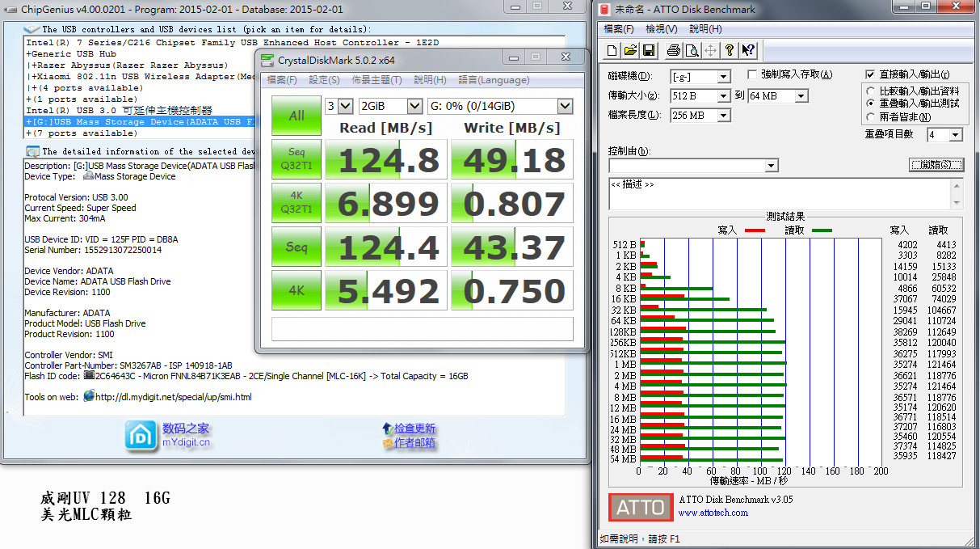
Task: Open print preview in ATTO toolbar
Action: pyautogui.click(x=692, y=50)
